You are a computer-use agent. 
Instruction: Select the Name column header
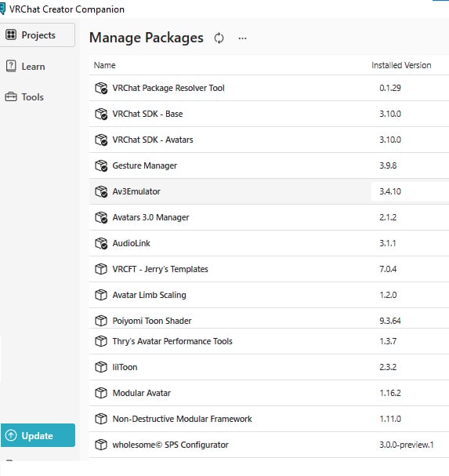click(105, 65)
